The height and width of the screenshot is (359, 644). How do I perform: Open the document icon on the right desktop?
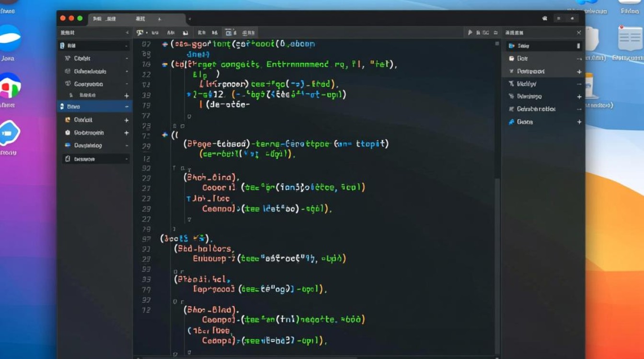[x=630, y=39]
